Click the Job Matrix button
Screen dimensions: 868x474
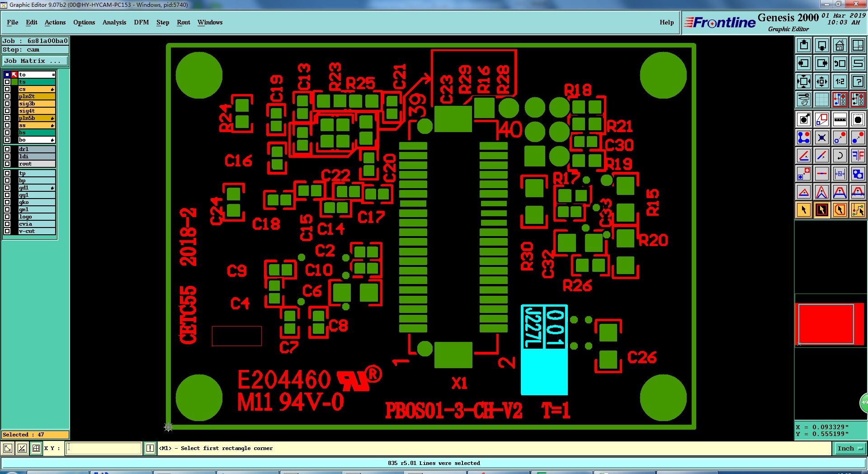[x=35, y=61]
